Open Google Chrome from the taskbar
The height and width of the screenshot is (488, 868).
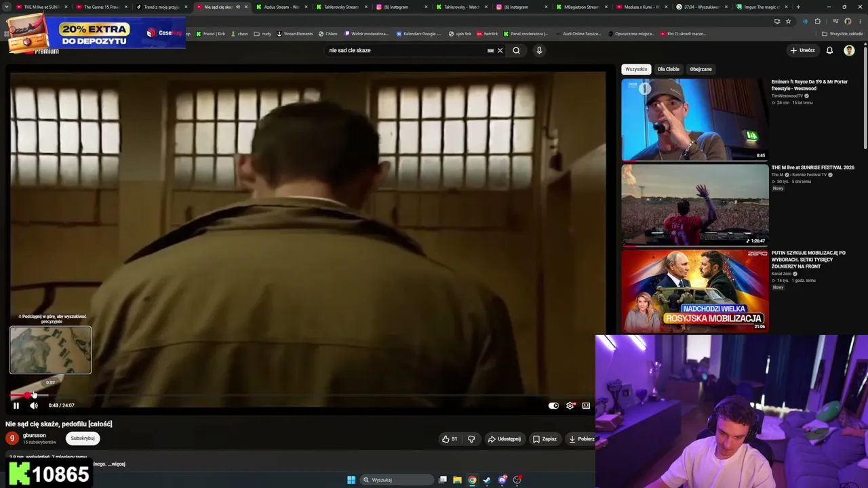[x=473, y=480]
